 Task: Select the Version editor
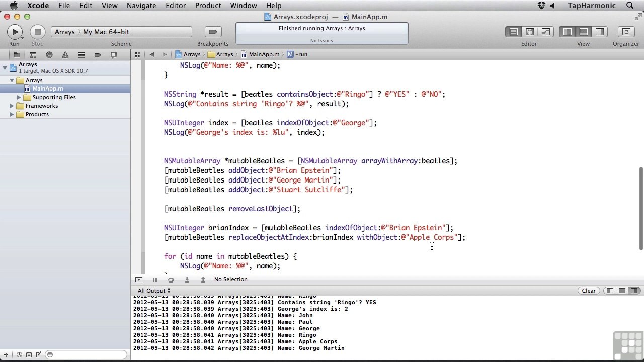coord(546,32)
